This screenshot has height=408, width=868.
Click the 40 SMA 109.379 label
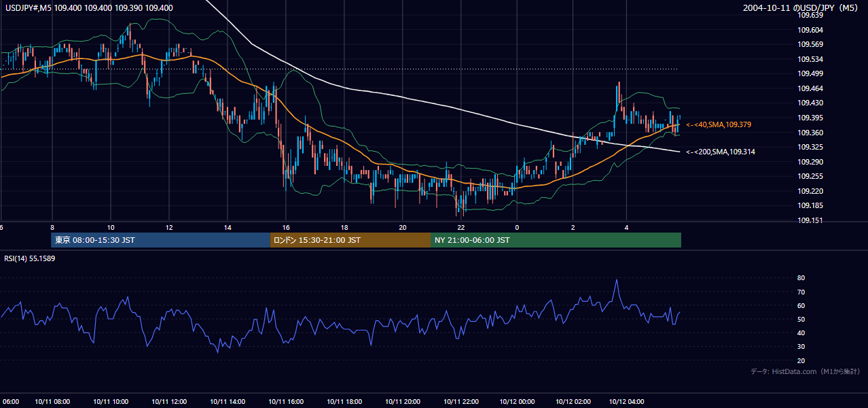coord(719,125)
